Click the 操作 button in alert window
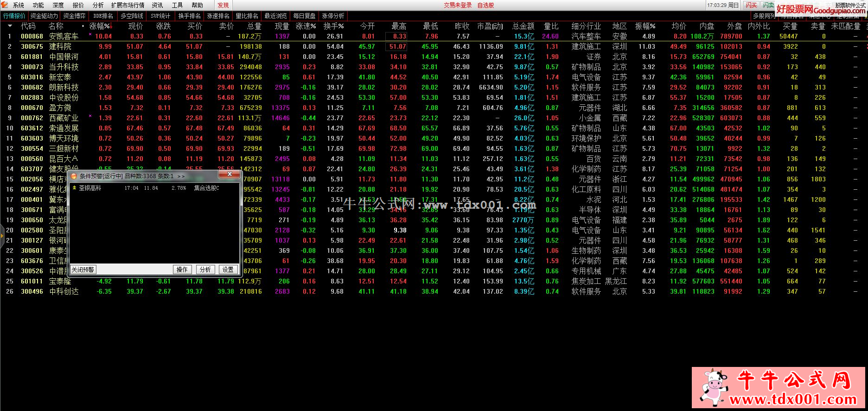The width and height of the screenshot is (868, 411). click(182, 270)
